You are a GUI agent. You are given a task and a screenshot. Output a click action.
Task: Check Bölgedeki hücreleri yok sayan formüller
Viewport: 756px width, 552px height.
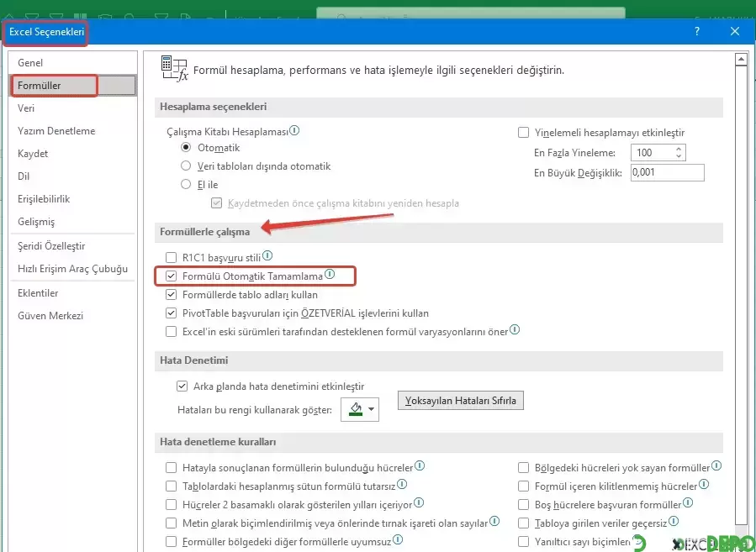pyautogui.click(x=523, y=468)
